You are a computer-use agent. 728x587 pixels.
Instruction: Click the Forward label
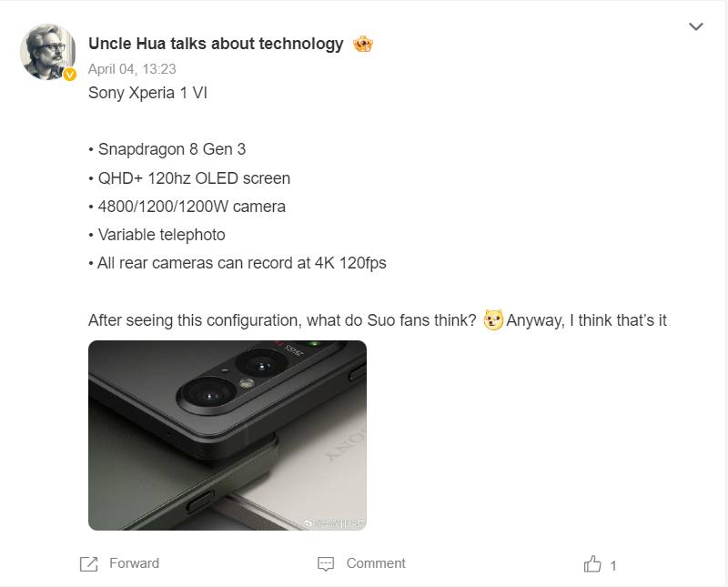(x=134, y=563)
